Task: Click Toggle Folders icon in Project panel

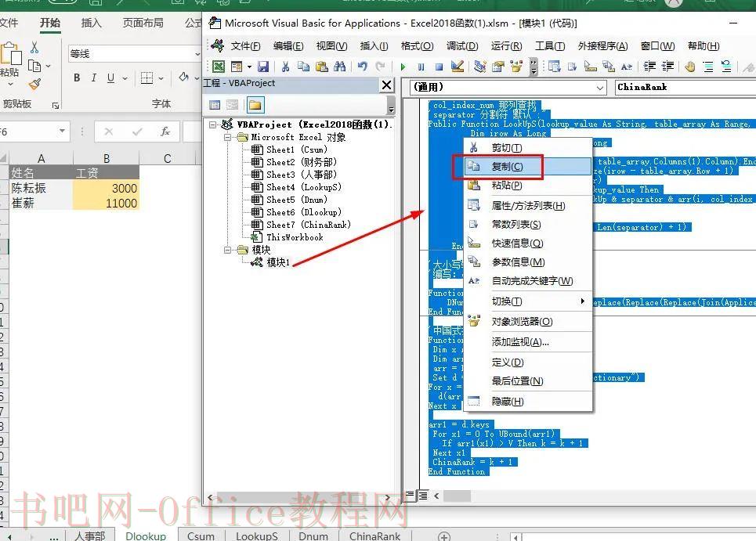Action: [x=255, y=105]
